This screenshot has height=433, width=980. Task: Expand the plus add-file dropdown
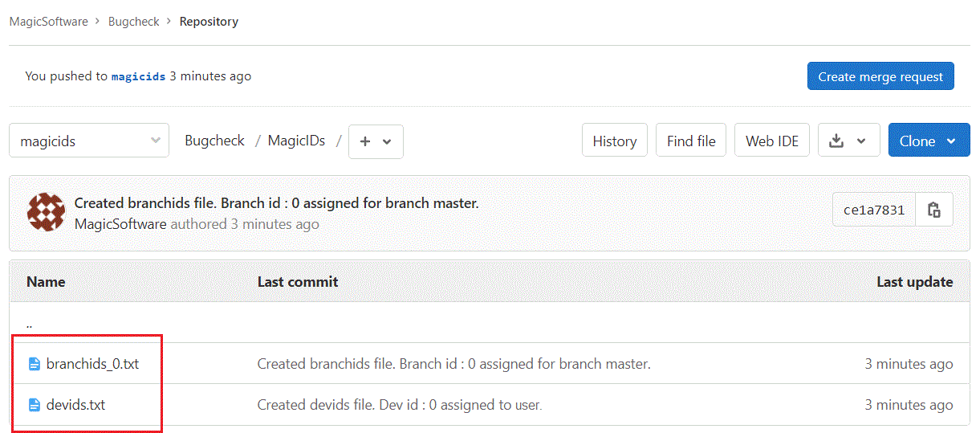pyautogui.click(x=376, y=141)
